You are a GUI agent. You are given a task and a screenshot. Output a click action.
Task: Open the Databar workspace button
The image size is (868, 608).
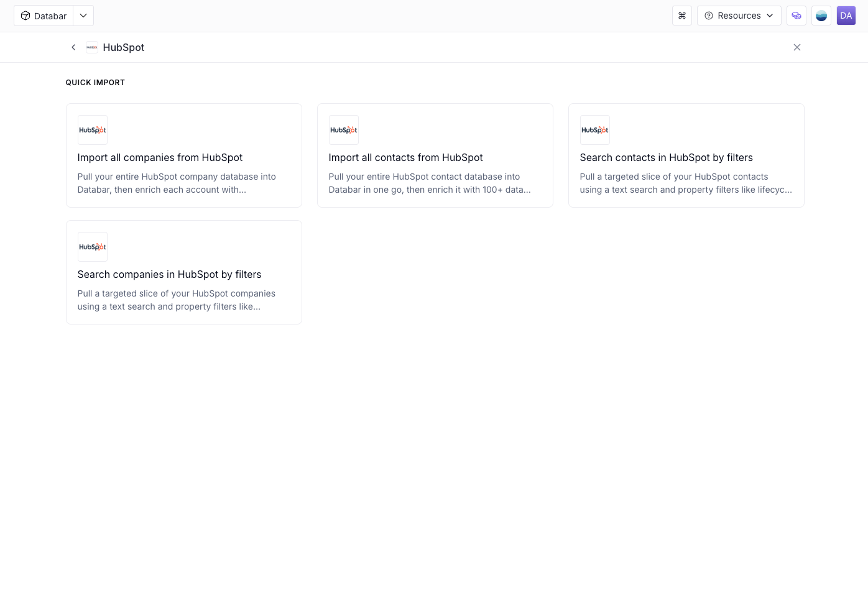44,16
